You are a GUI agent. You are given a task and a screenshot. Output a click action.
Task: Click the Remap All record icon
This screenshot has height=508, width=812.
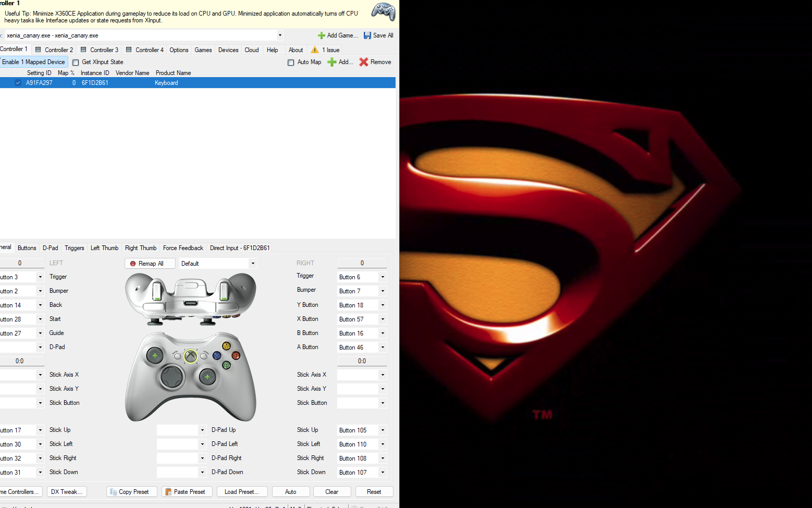pos(133,264)
